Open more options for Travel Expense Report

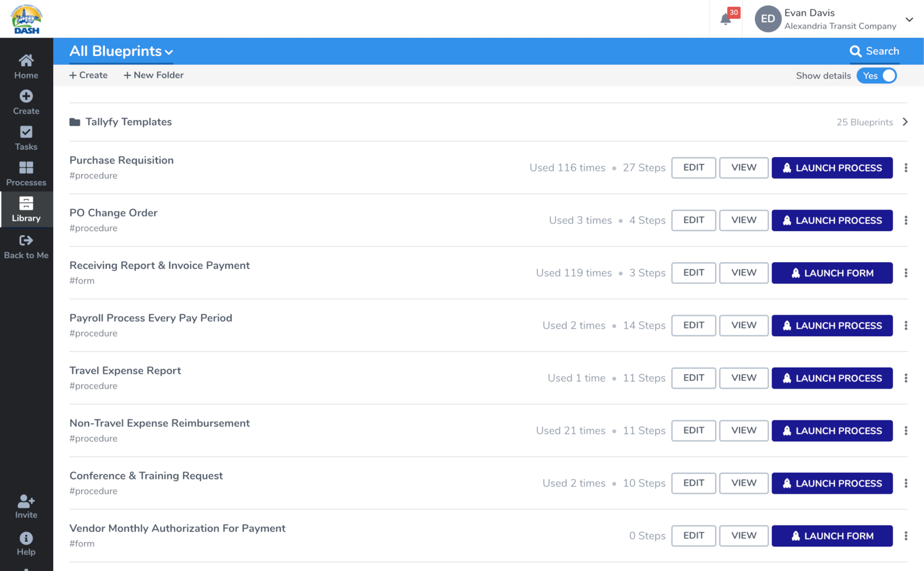tap(906, 378)
